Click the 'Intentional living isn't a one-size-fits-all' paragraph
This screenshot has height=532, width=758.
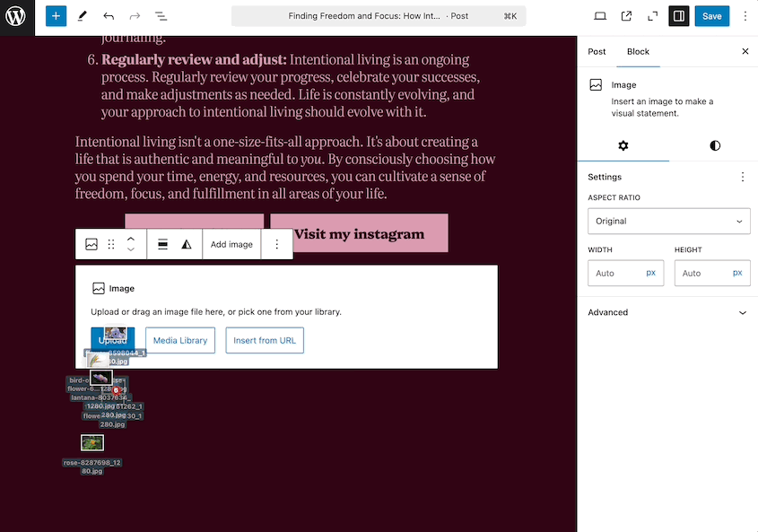pyautogui.click(x=285, y=168)
